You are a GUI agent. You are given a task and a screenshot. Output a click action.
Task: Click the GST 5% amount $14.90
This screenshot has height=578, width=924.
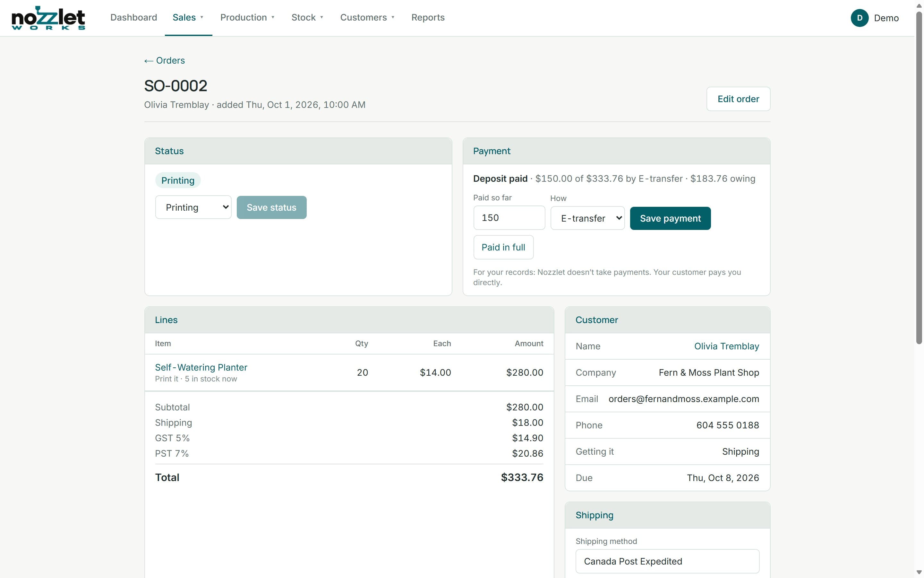pos(527,438)
